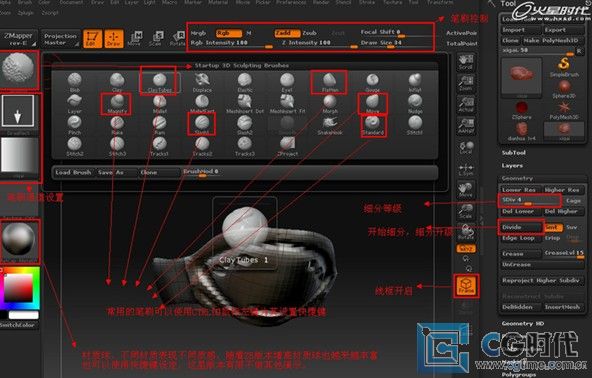Activate Draw mode in the top toolbar
Viewport: 592px width, 378px height.
coord(114,39)
